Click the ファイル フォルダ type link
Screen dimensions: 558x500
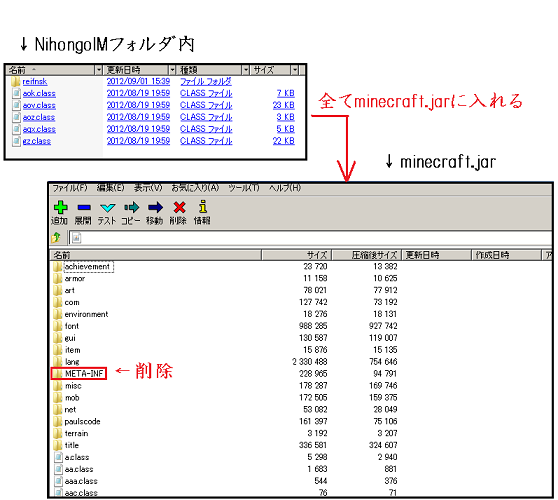[206, 81]
